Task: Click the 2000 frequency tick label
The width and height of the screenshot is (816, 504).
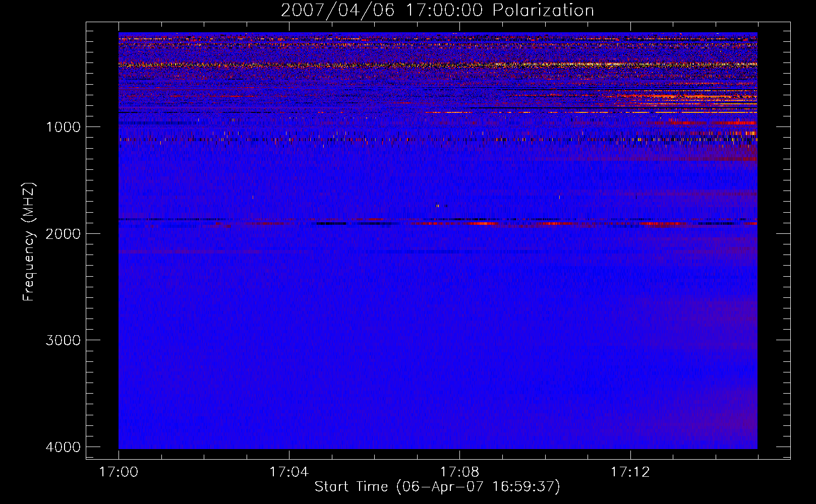Action: click(x=64, y=233)
